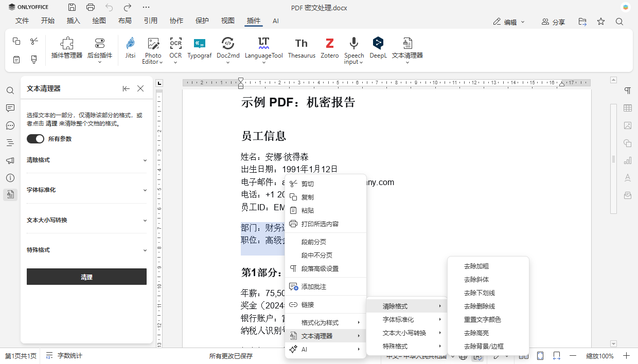Viewport: 638px width, 364px height.
Task: Open the Zotero plugin
Action: coord(329,49)
